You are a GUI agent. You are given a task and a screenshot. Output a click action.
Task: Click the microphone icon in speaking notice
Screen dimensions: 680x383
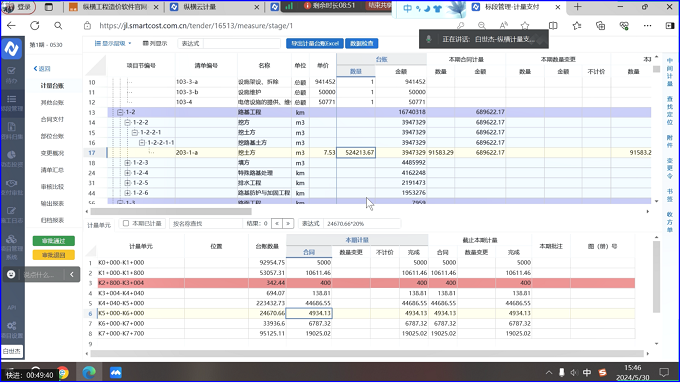(428, 39)
